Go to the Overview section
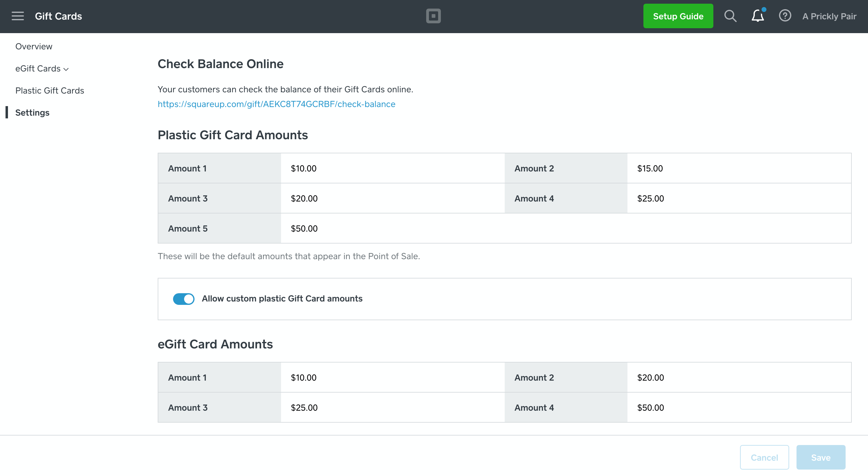Viewport: 868px width, 476px height. [x=34, y=47]
